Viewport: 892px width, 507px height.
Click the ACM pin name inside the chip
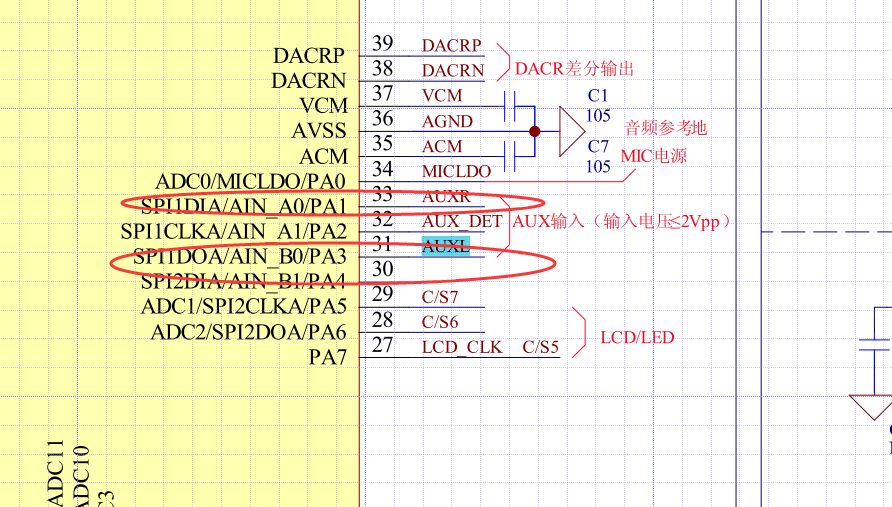323,156
